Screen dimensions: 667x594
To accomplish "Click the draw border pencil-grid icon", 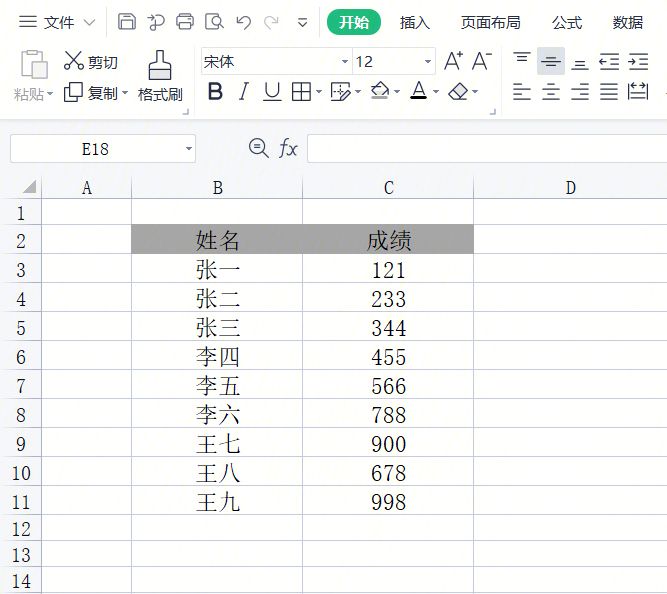I will [340, 91].
